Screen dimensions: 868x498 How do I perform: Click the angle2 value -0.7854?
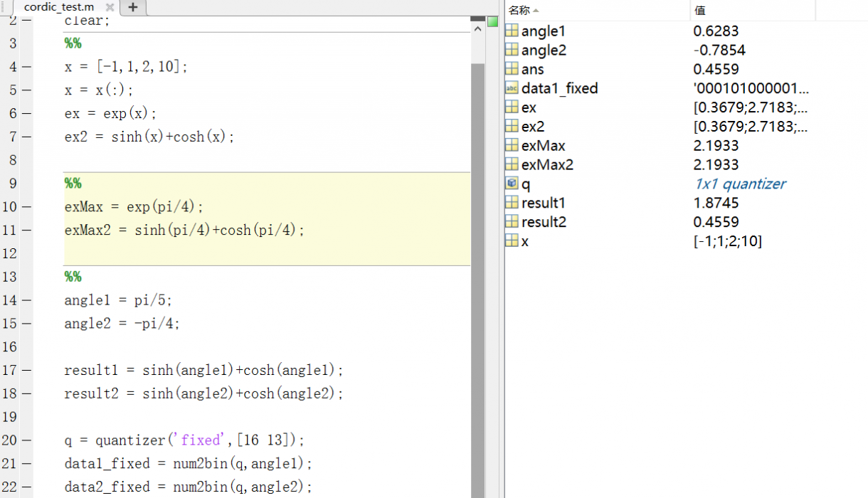[x=719, y=51]
